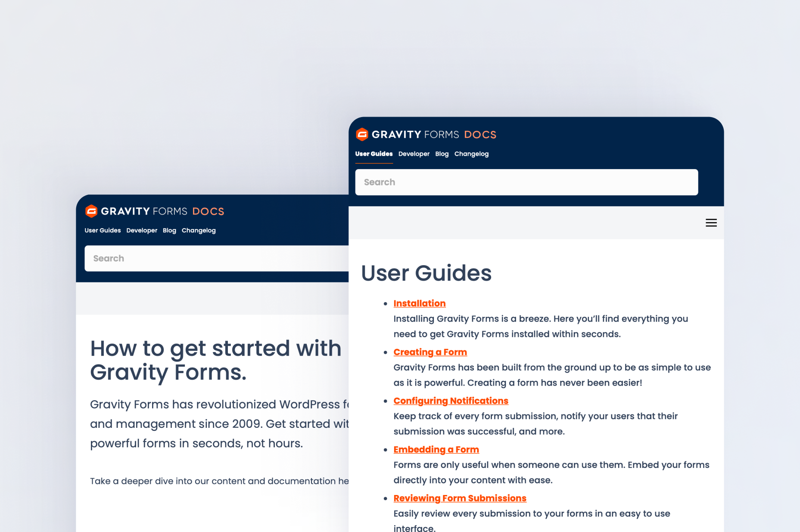Screen dimensions: 800x532
Task: Focus the Search field in right panel
Action: point(526,182)
